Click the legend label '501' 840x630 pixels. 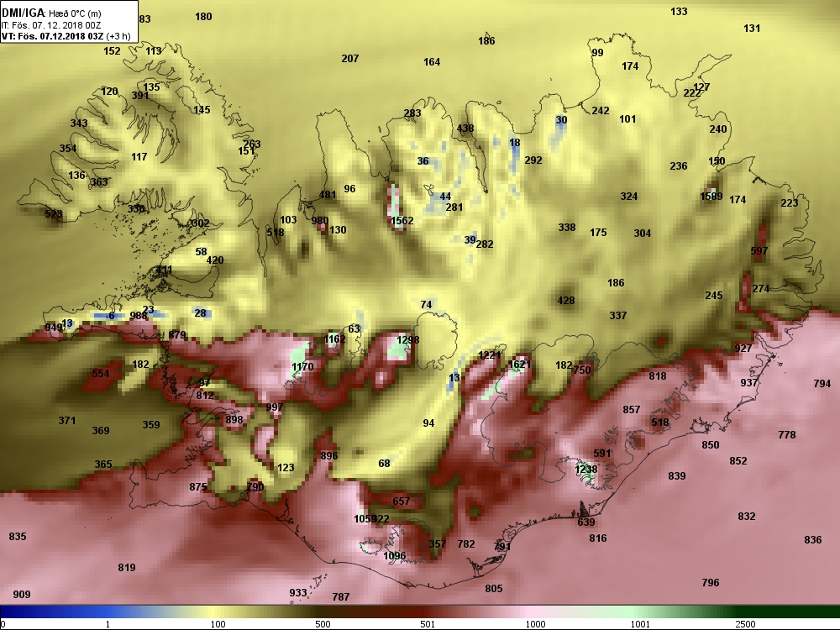(x=428, y=624)
